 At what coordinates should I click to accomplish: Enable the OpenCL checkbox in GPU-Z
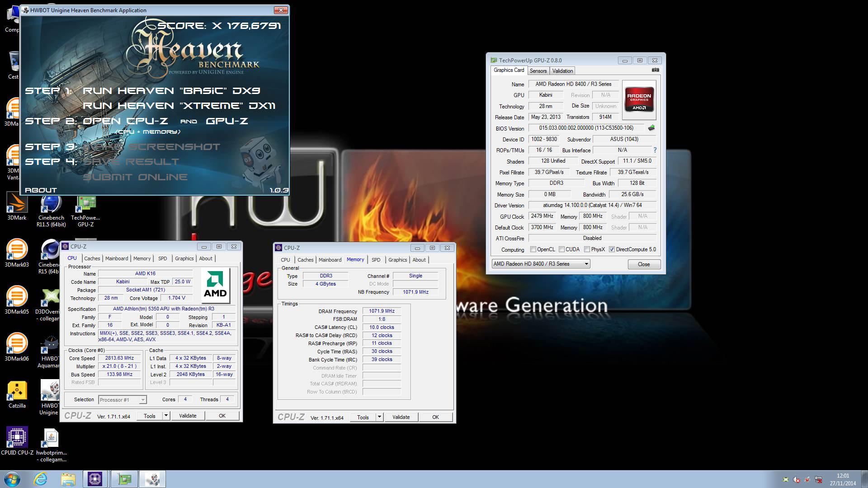click(x=533, y=249)
